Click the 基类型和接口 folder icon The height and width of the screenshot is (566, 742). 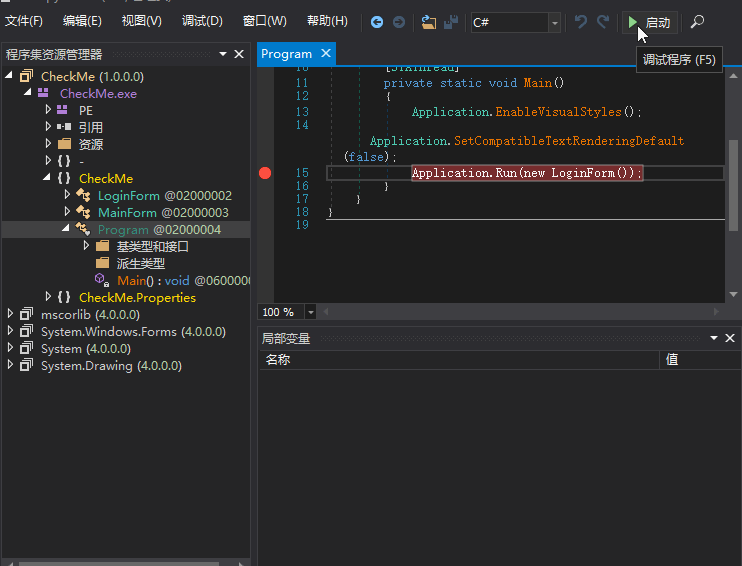click(x=102, y=246)
